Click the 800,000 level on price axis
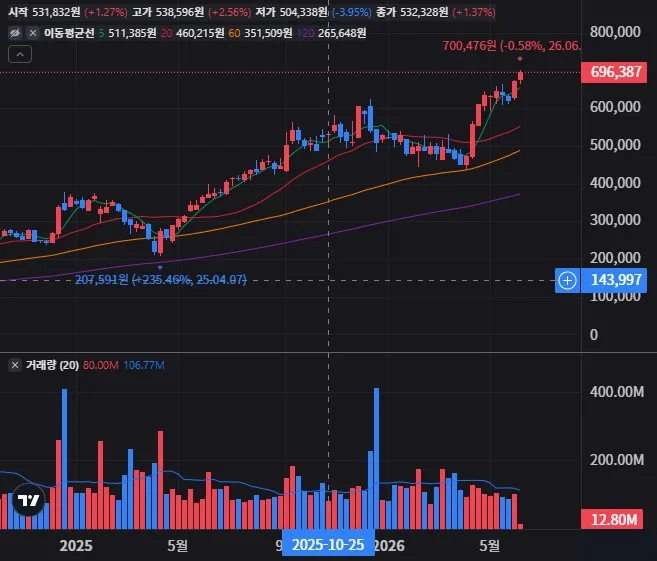This screenshot has width=657, height=561. 615,32
